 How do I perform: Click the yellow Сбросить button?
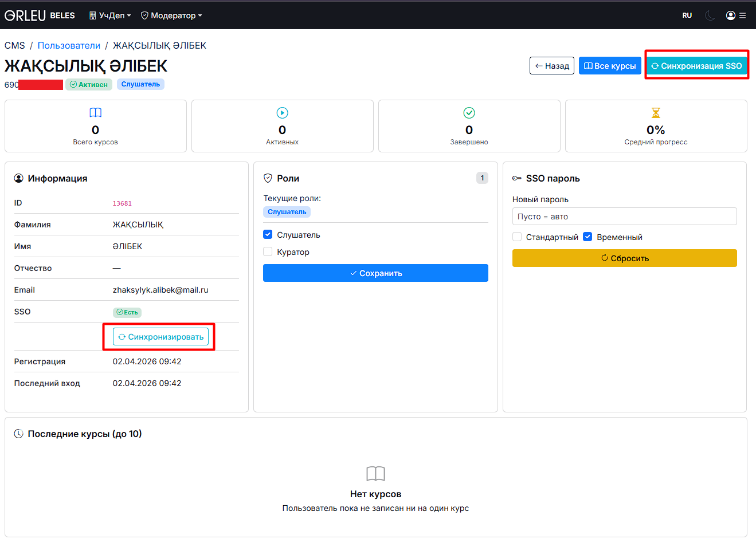coord(624,258)
